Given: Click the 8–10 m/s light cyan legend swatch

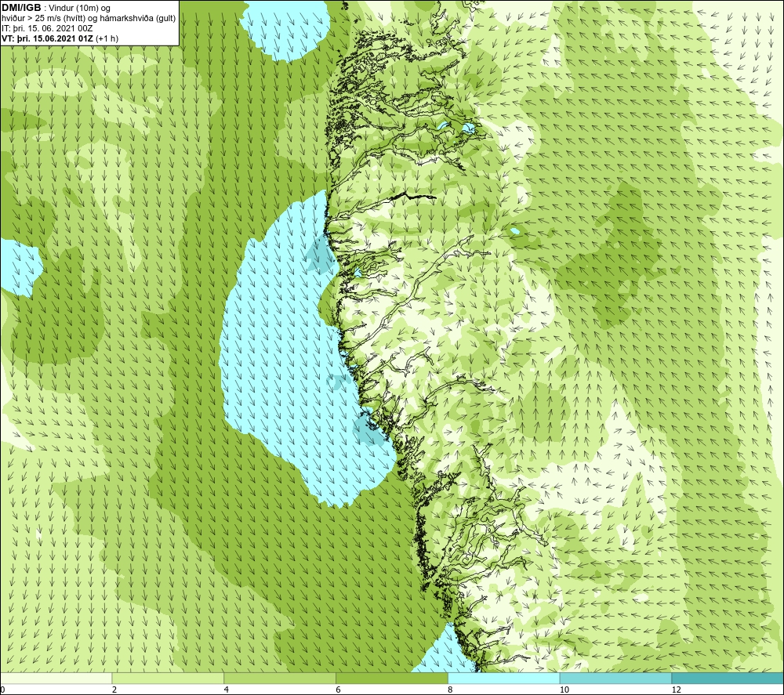Looking at the screenshot, I should [x=504, y=679].
